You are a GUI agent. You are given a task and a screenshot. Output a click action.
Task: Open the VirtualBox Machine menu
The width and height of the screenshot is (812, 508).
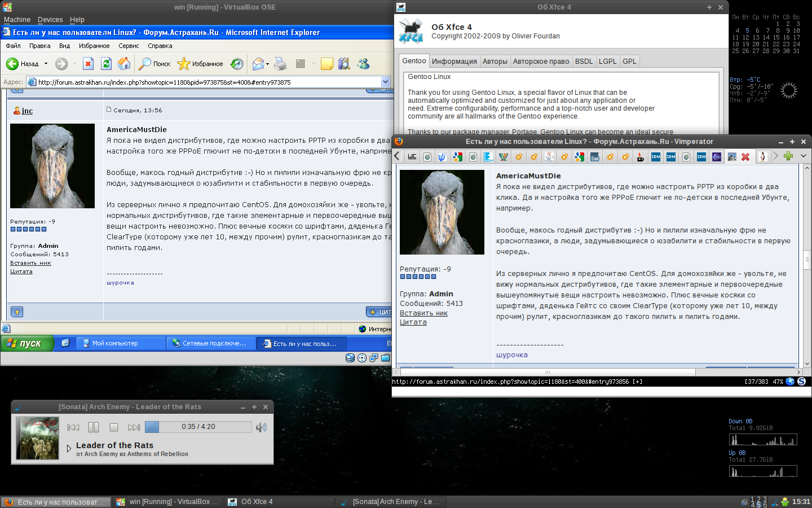pos(17,19)
